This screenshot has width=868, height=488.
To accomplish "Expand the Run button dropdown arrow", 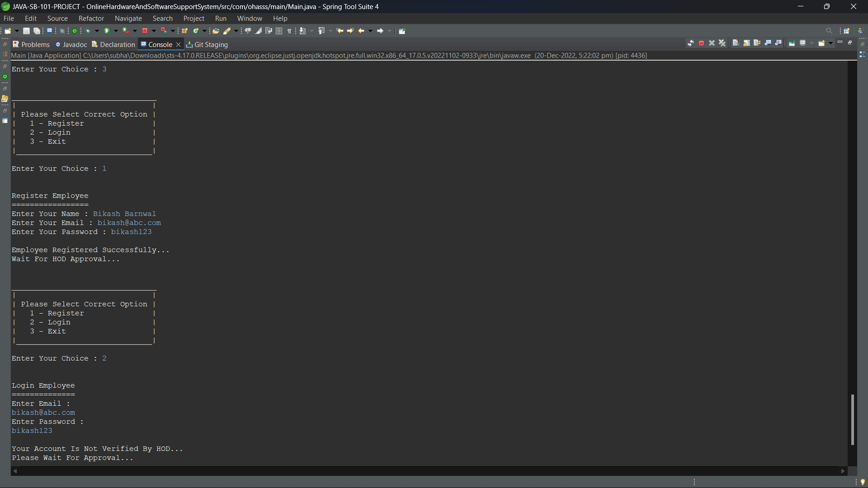I will pos(116,31).
